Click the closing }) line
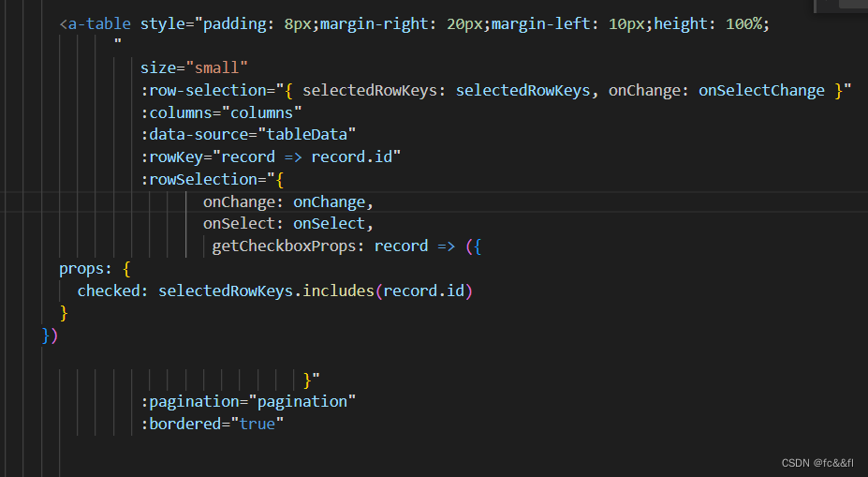 coord(50,335)
